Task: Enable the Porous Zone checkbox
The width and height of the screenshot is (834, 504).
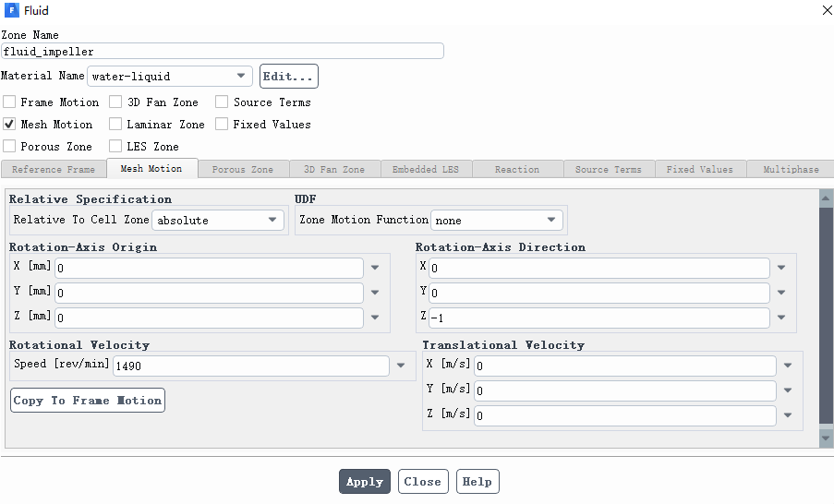Action: [x=9, y=147]
